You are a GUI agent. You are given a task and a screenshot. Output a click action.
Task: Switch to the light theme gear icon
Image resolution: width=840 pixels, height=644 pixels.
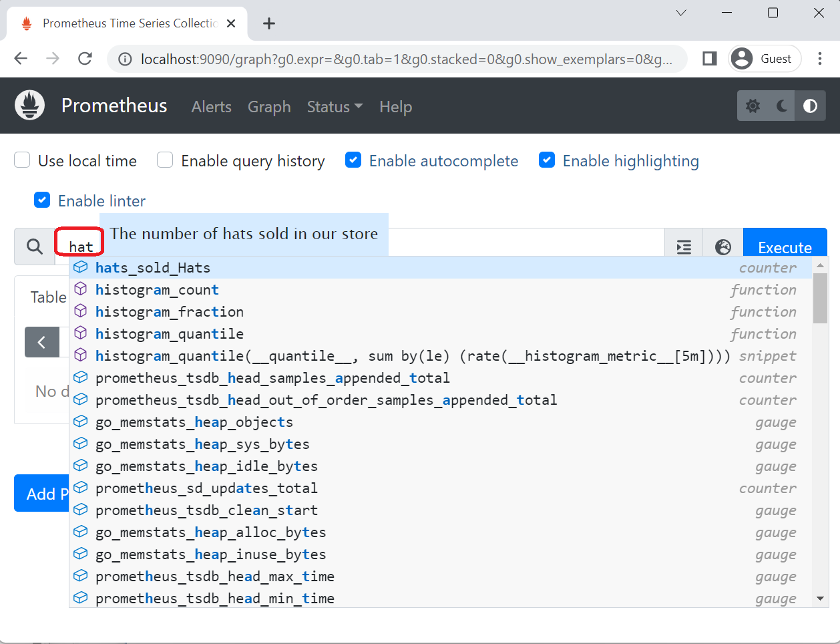(x=753, y=106)
